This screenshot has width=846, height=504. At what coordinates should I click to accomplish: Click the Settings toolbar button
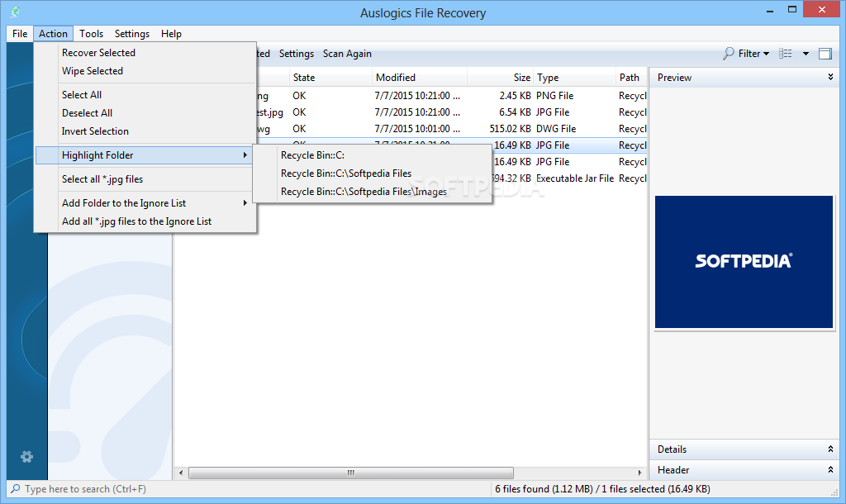(x=297, y=54)
